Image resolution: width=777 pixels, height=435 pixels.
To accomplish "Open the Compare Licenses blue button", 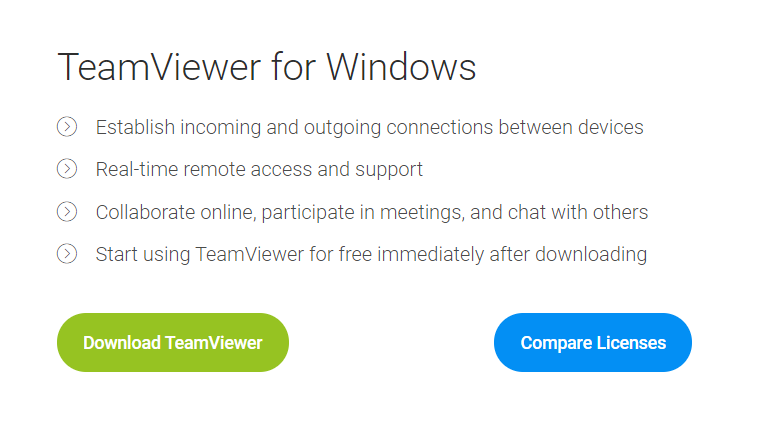I will tap(593, 342).
